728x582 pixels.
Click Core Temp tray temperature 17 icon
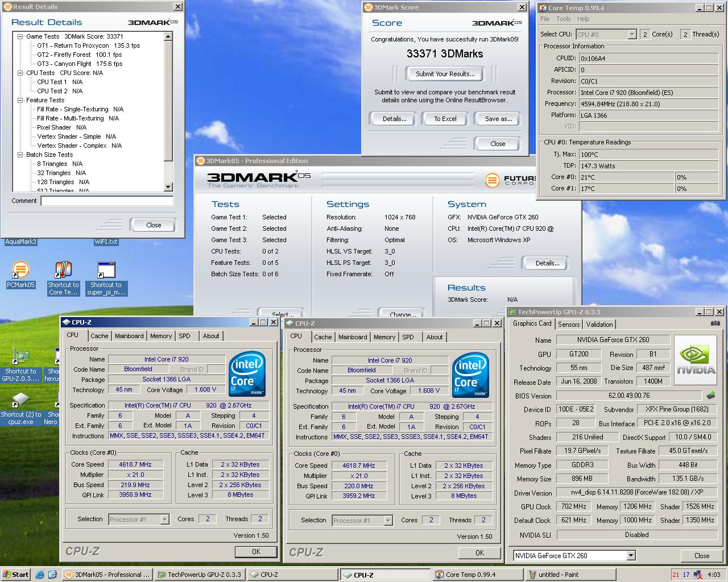[x=686, y=575]
